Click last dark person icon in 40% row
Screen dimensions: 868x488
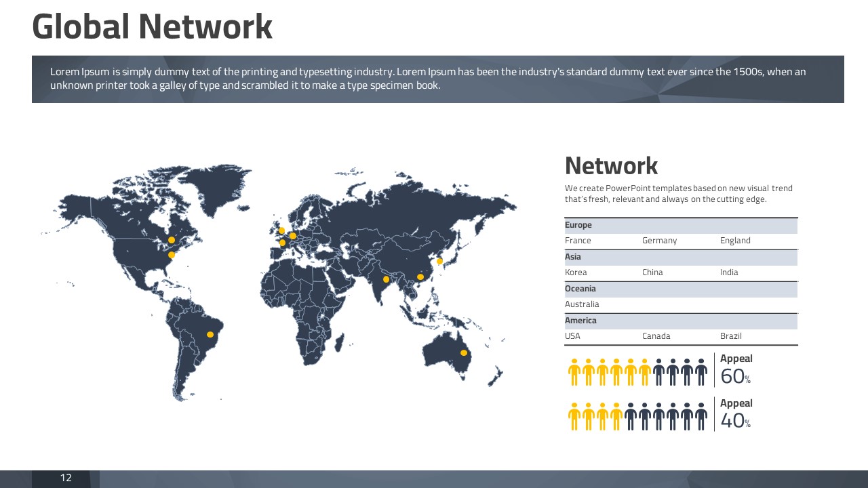(x=701, y=416)
